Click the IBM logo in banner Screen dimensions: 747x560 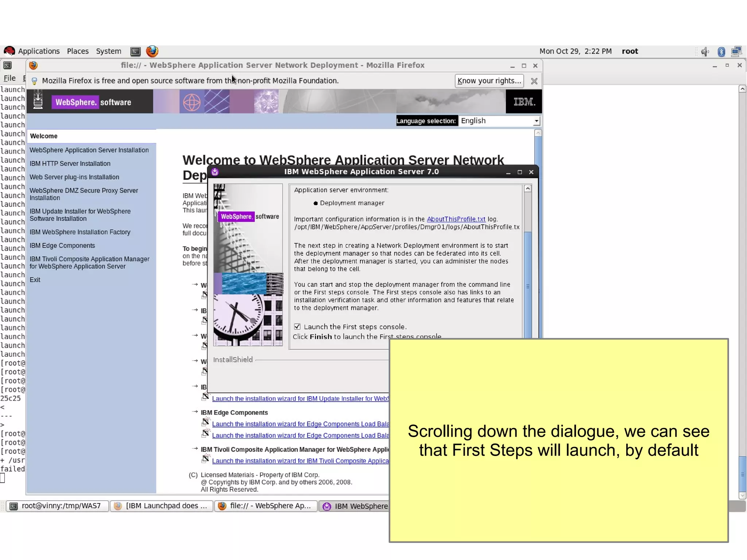coord(524,101)
